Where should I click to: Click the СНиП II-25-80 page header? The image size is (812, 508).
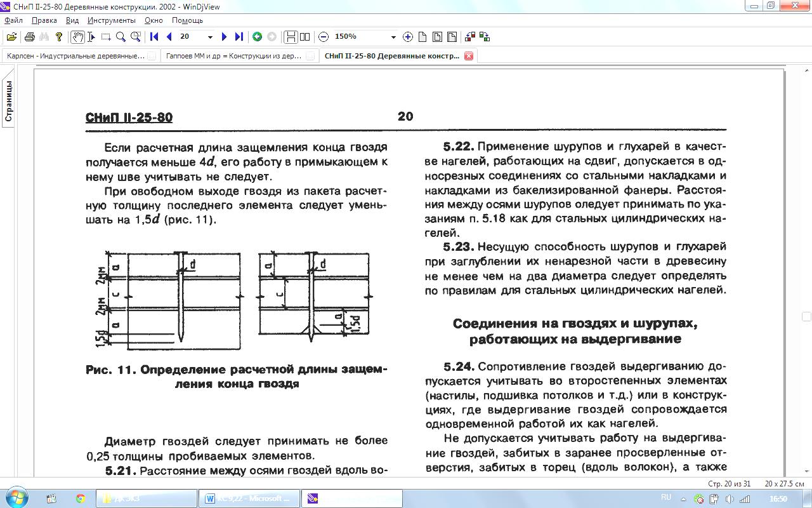point(129,117)
